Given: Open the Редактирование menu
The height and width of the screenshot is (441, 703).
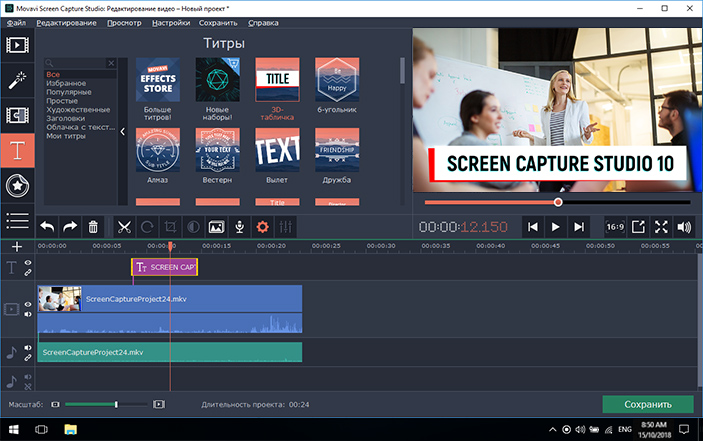Looking at the screenshot, I should pyautogui.click(x=69, y=20).
